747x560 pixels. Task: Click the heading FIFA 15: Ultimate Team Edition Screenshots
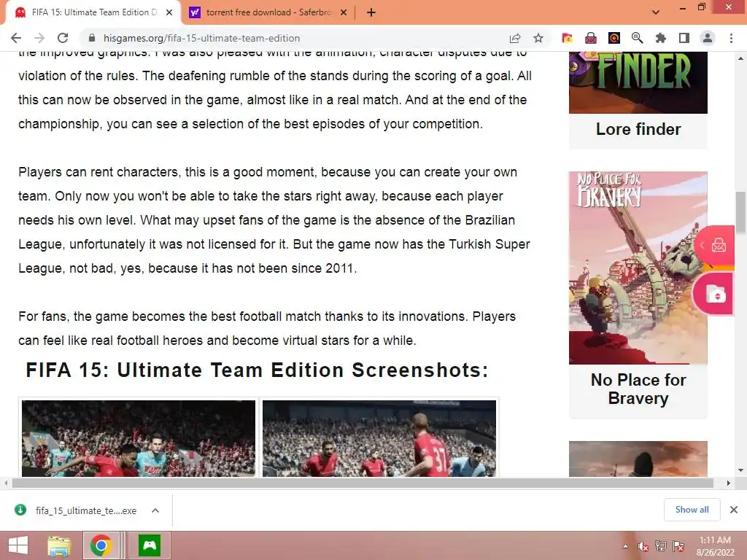[258, 370]
